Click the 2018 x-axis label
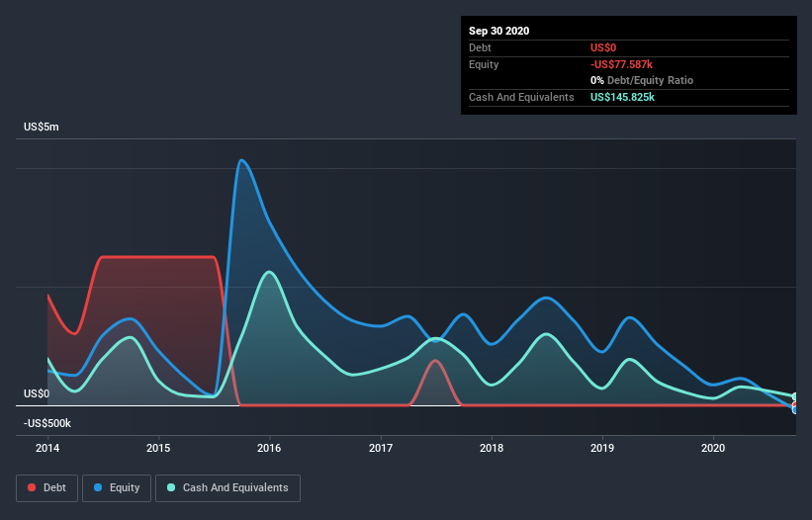The height and width of the screenshot is (520, 812). click(x=492, y=448)
